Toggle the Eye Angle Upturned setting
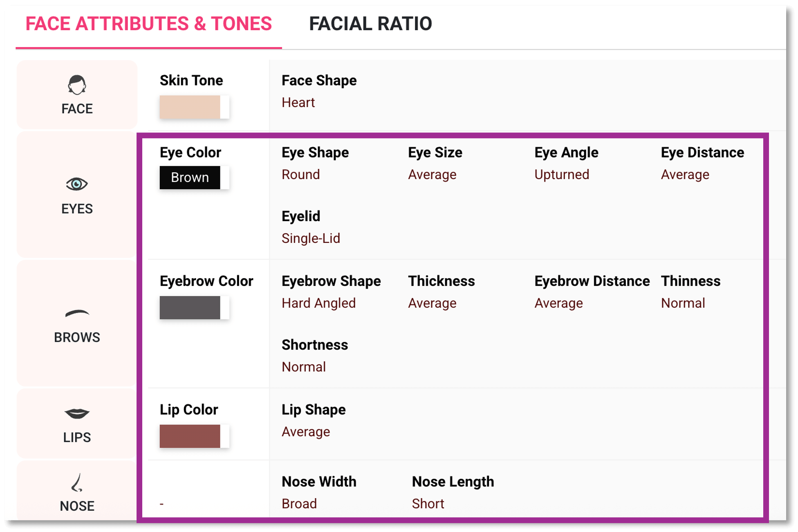 point(562,174)
